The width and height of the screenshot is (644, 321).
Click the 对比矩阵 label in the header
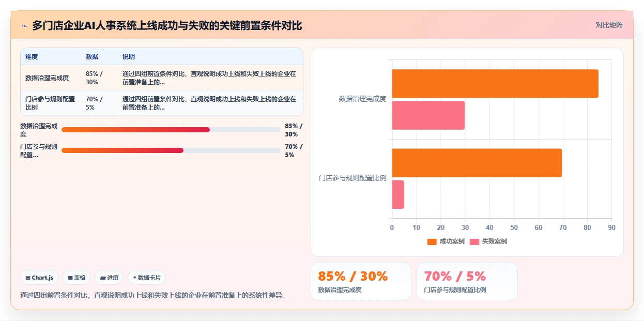(x=609, y=25)
